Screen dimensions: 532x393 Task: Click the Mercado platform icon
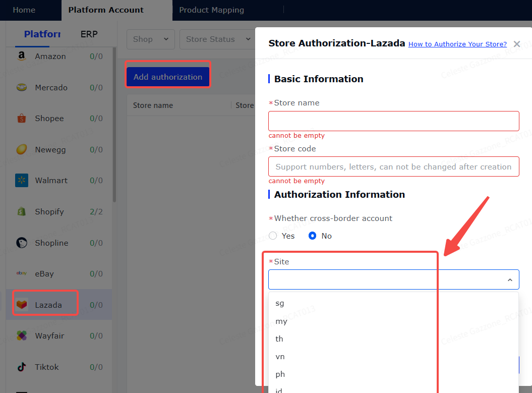coord(22,87)
